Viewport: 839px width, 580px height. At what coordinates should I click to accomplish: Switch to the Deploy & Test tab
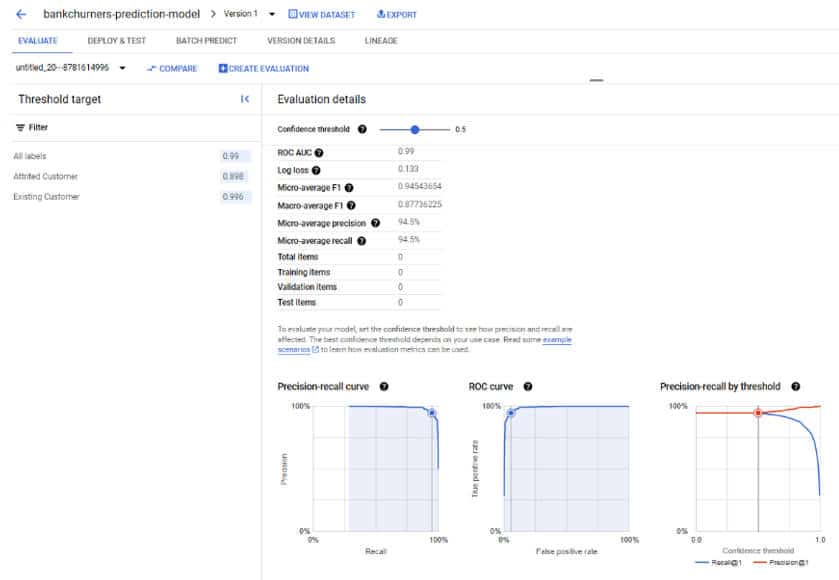point(116,41)
